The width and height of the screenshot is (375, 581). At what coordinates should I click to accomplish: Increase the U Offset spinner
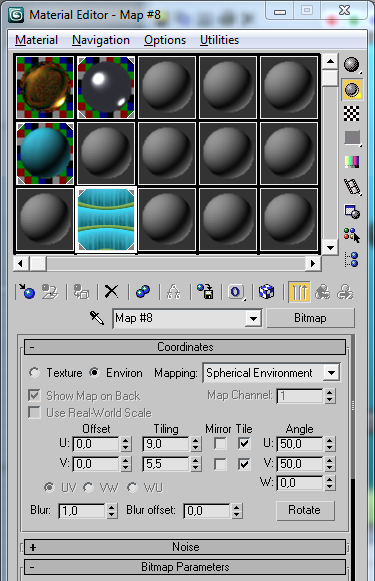coord(126,440)
